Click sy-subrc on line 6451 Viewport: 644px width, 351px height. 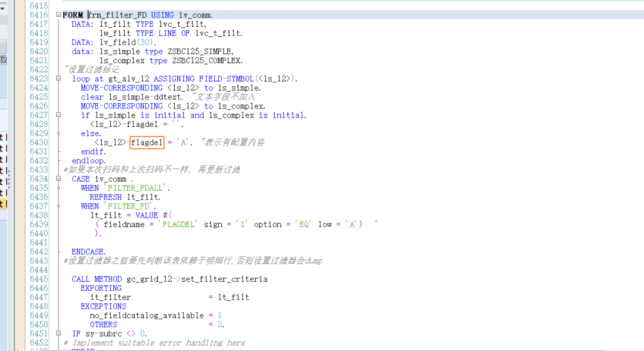[104, 334]
